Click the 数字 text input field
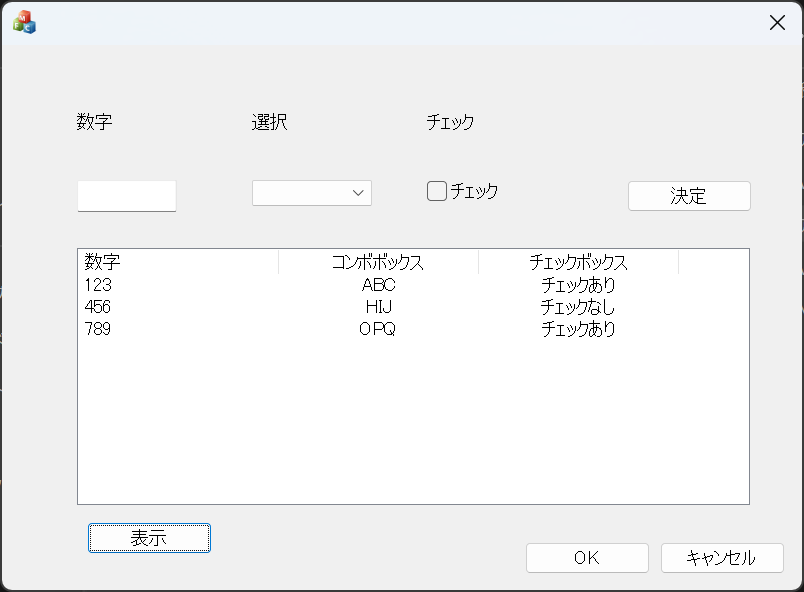The height and width of the screenshot is (592, 804). [x=127, y=195]
